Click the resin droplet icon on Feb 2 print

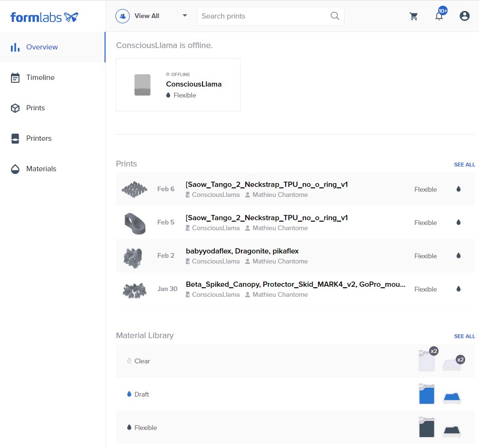(x=458, y=256)
